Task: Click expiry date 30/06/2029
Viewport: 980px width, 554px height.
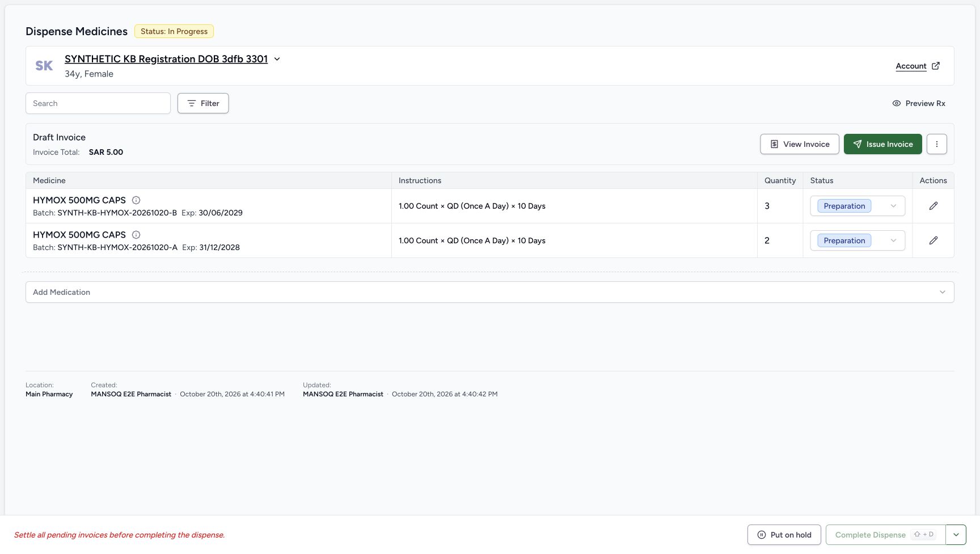Action: point(221,213)
